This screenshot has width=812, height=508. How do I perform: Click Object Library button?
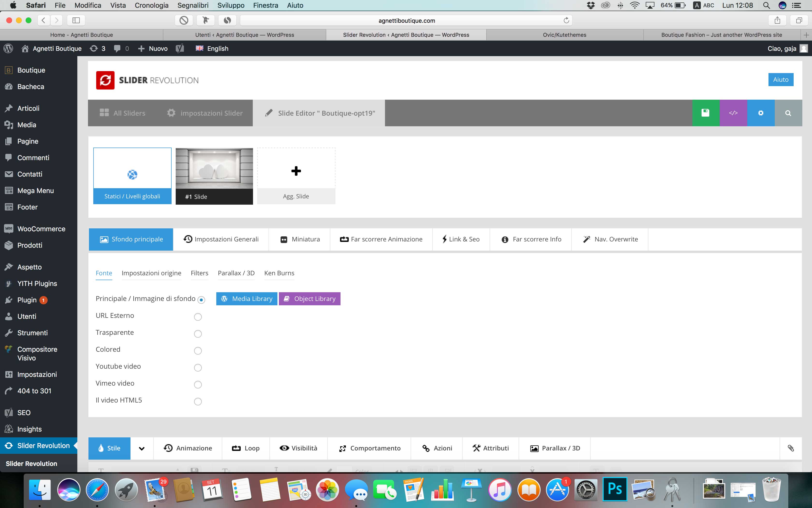point(309,299)
